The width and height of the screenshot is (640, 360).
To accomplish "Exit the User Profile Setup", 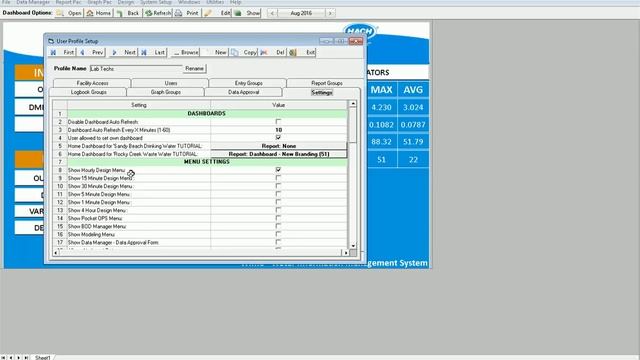I will click(302, 52).
